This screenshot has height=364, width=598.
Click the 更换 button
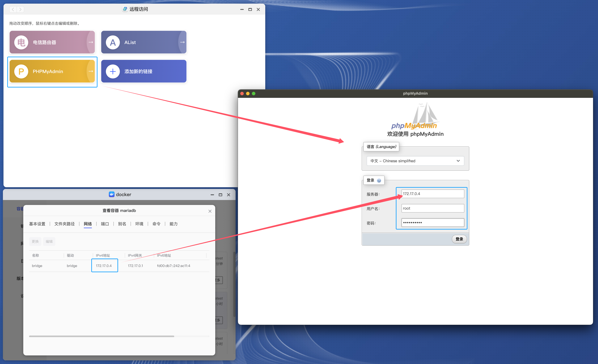click(35, 241)
